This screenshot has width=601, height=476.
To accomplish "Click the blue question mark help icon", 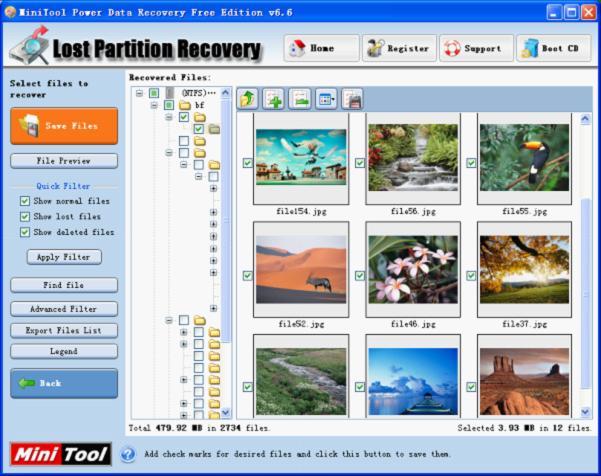I will (x=128, y=454).
